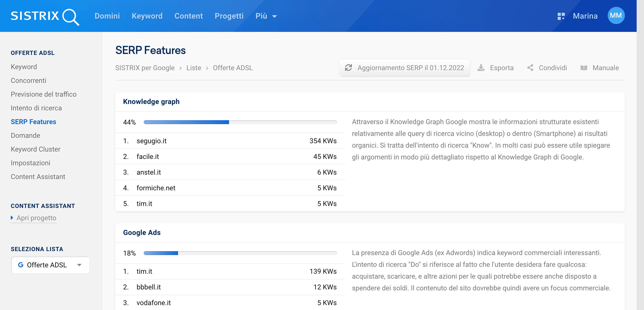644x310 pixels.
Task: Open the MM user avatar
Action: point(616,16)
